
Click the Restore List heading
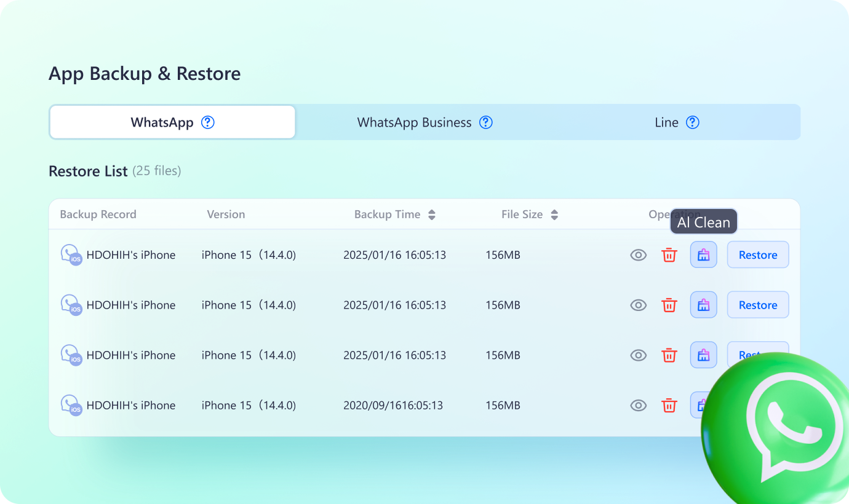[x=88, y=171]
